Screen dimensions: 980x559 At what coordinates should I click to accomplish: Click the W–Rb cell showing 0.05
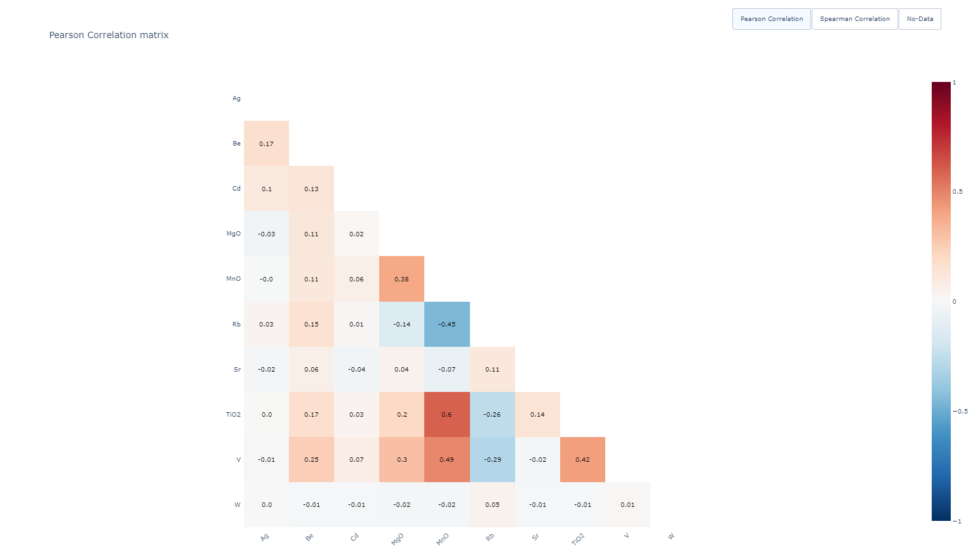[492, 504]
